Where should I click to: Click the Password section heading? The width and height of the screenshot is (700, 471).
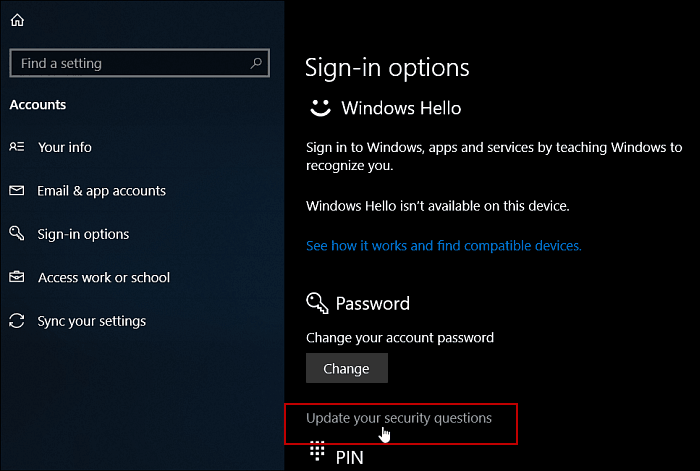coord(372,304)
